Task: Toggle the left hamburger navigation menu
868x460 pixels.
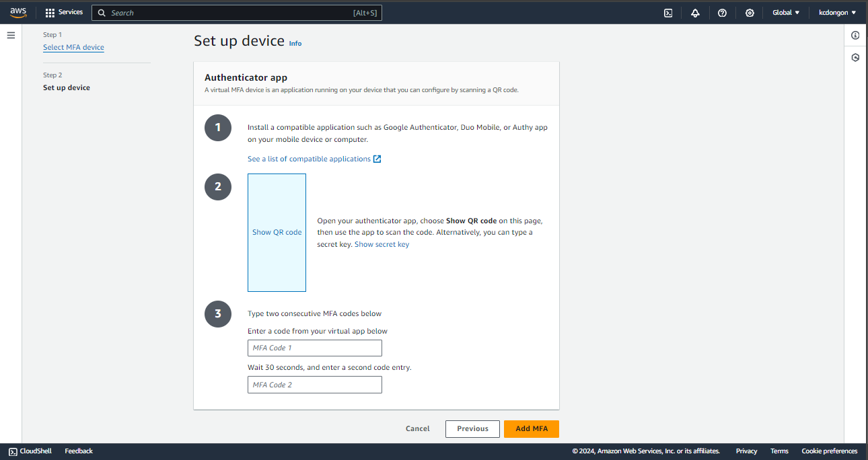Action: [x=11, y=35]
